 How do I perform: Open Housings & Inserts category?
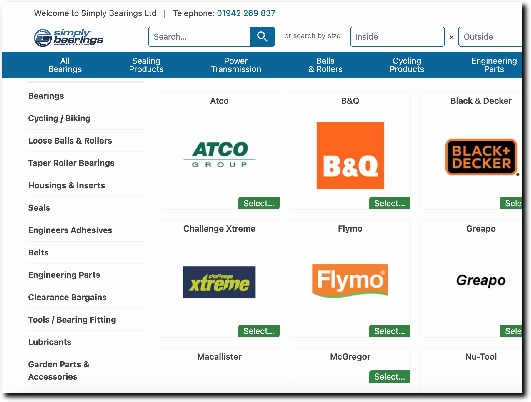(67, 186)
